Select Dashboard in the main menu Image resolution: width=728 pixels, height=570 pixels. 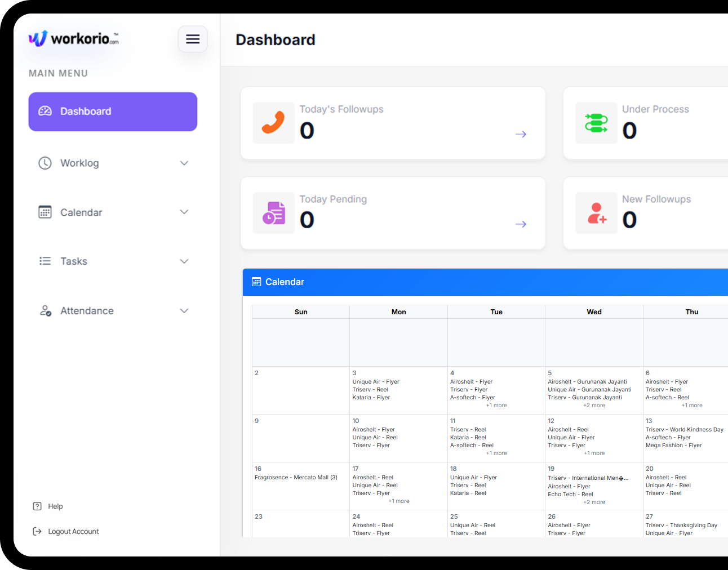113,112
